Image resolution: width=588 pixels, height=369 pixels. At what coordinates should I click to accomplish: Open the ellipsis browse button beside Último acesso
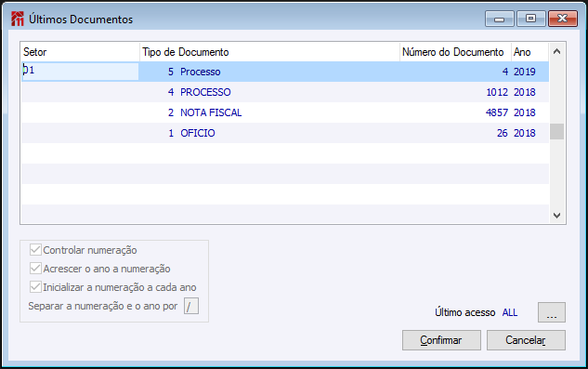551,312
